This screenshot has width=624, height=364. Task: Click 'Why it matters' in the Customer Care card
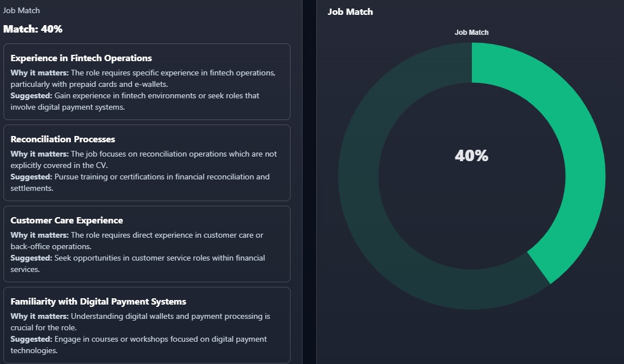[x=39, y=235]
